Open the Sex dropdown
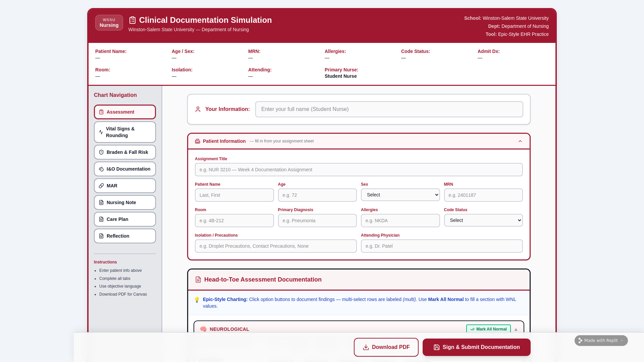Image resolution: width=644 pixels, height=362 pixels. [400, 195]
